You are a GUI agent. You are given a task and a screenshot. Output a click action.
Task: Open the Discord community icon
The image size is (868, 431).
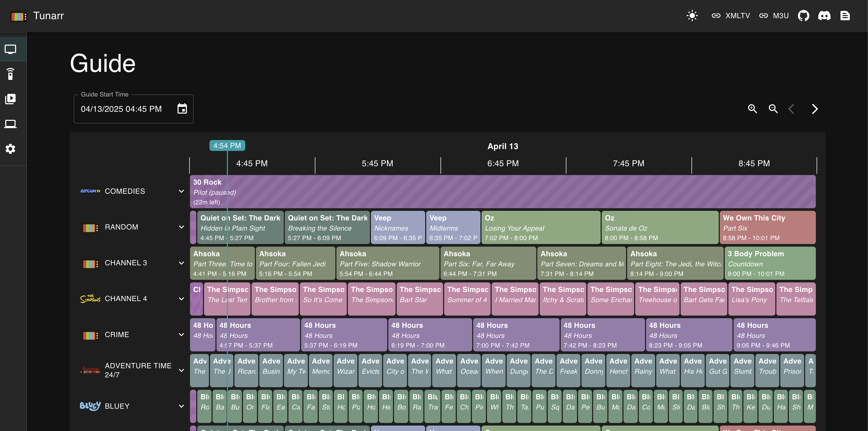(x=825, y=16)
